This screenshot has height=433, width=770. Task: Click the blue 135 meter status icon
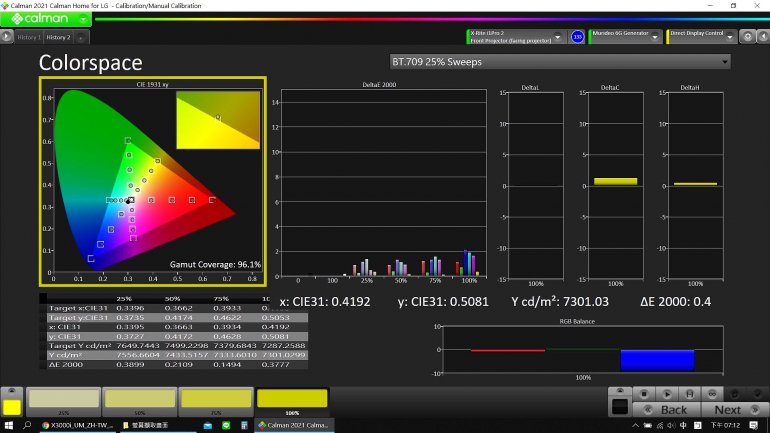click(577, 37)
